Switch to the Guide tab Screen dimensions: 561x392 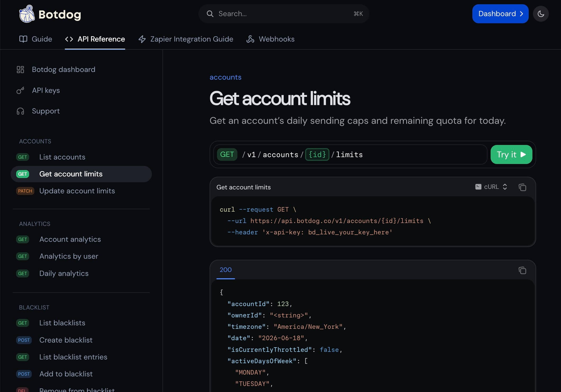[36, 39]
